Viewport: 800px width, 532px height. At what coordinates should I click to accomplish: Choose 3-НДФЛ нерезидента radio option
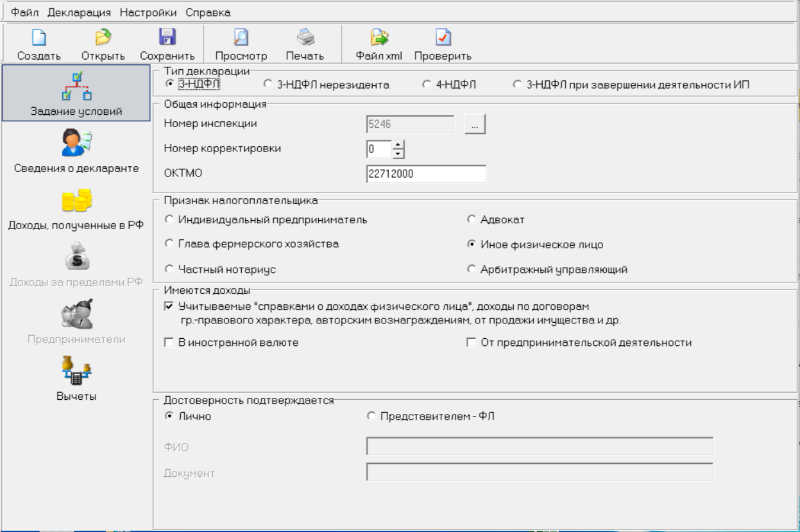click(x=268, y=84)
